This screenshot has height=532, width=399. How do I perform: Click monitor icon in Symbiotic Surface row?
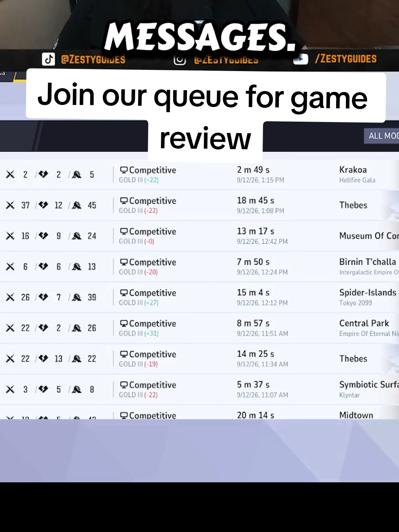coord(124,385)
